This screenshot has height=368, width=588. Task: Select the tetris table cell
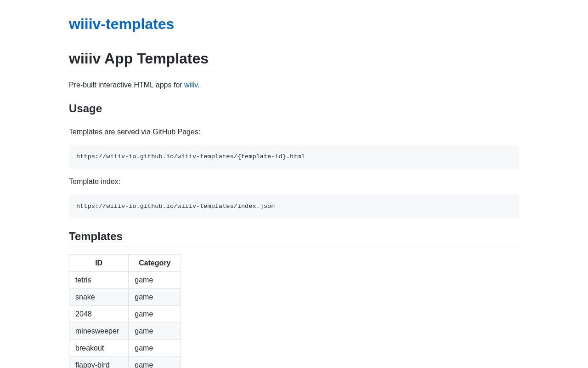point(99,280)
